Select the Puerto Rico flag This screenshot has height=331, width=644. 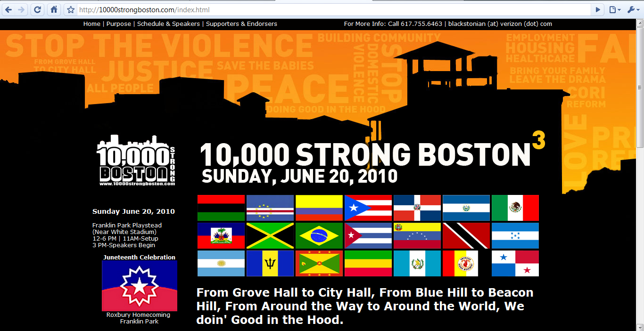tap(368, 208)
